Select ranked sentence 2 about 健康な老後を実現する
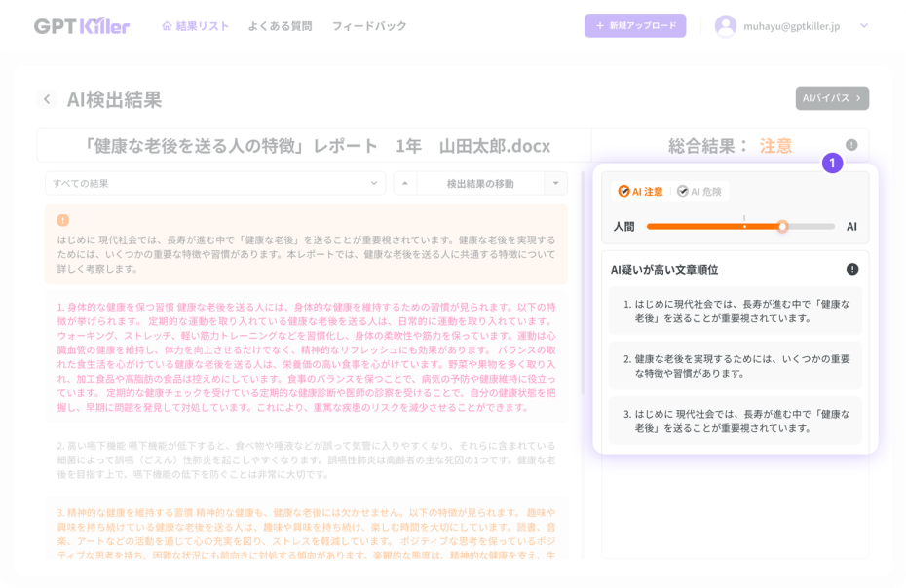 (735, 366)
